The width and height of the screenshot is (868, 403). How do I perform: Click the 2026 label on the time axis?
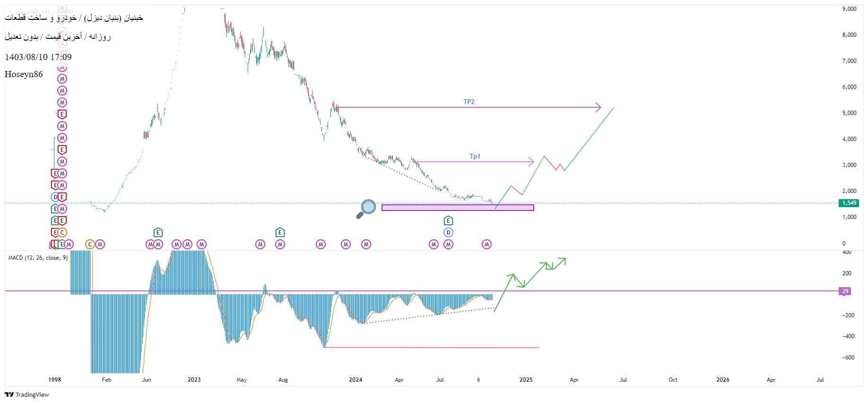click(722, 380)
